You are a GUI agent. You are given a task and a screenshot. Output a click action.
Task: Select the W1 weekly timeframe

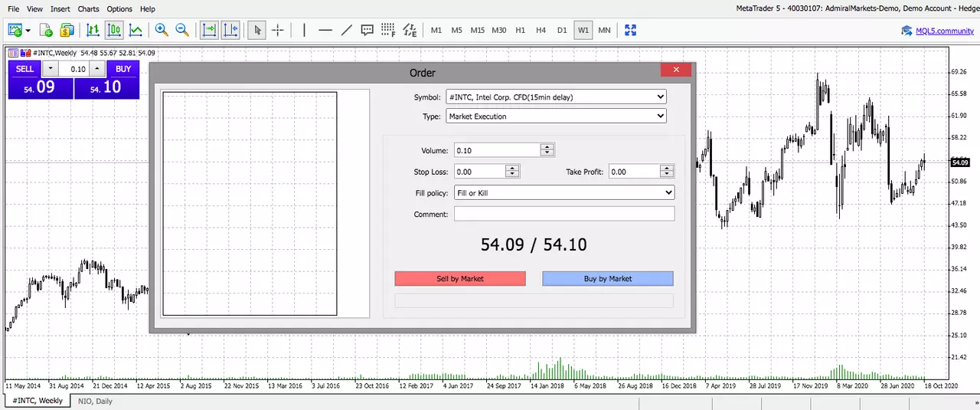tap(583, 31)
